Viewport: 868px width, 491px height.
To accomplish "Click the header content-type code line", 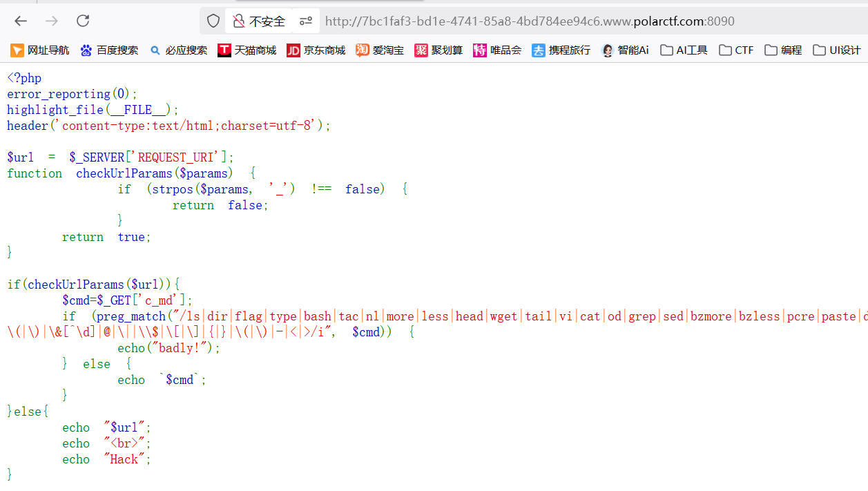I will point(169,126).
